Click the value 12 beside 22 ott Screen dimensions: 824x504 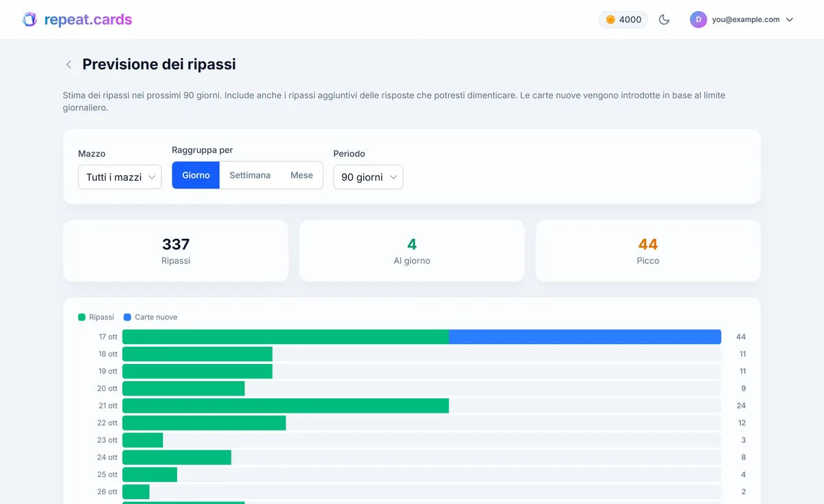[x=741, y=423]
